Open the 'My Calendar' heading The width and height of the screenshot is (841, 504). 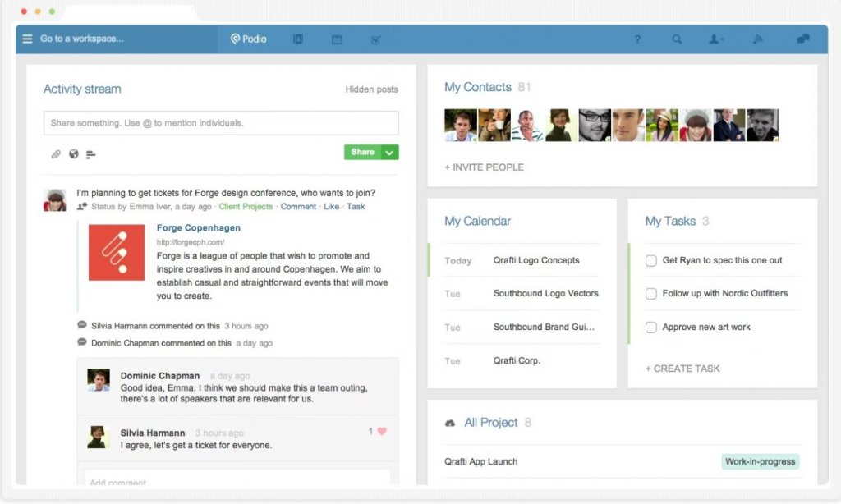[x=477, y=221]
